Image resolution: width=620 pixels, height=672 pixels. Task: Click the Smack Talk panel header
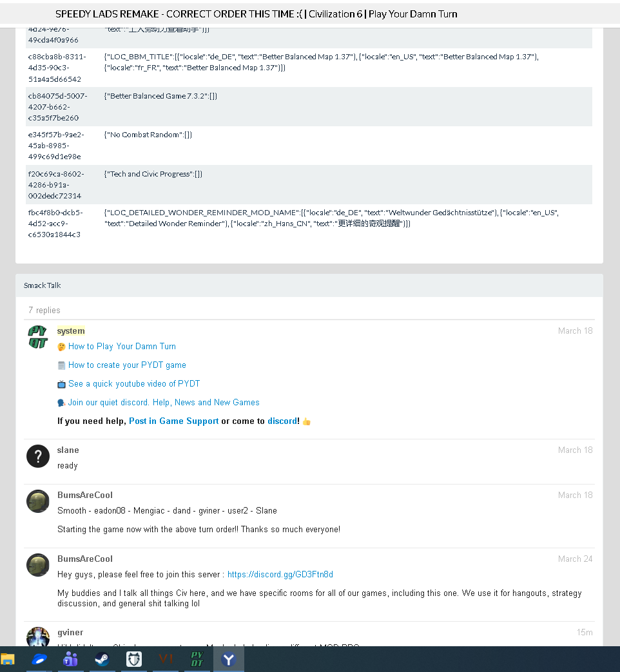309,285
